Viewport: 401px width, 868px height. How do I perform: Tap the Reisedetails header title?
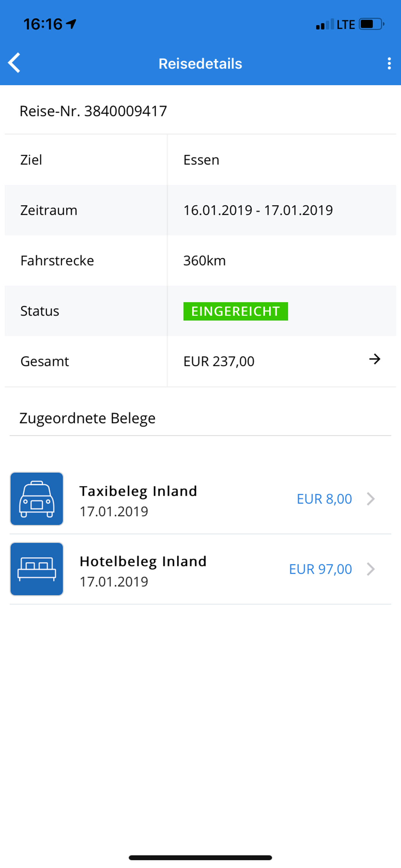point(200,64)
